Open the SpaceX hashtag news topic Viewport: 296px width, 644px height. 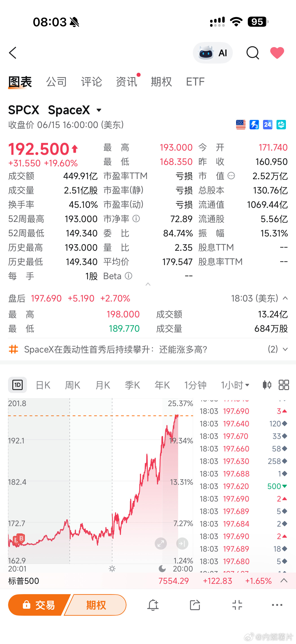115,349
